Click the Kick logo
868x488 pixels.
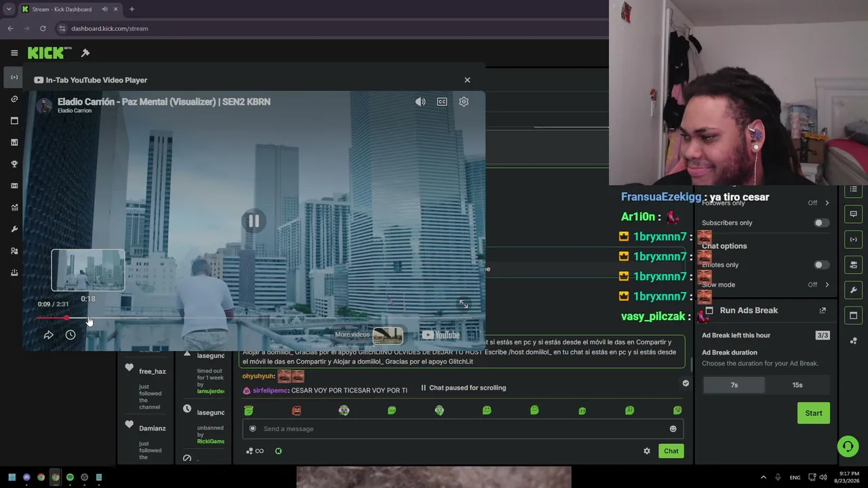click(50, 53)
